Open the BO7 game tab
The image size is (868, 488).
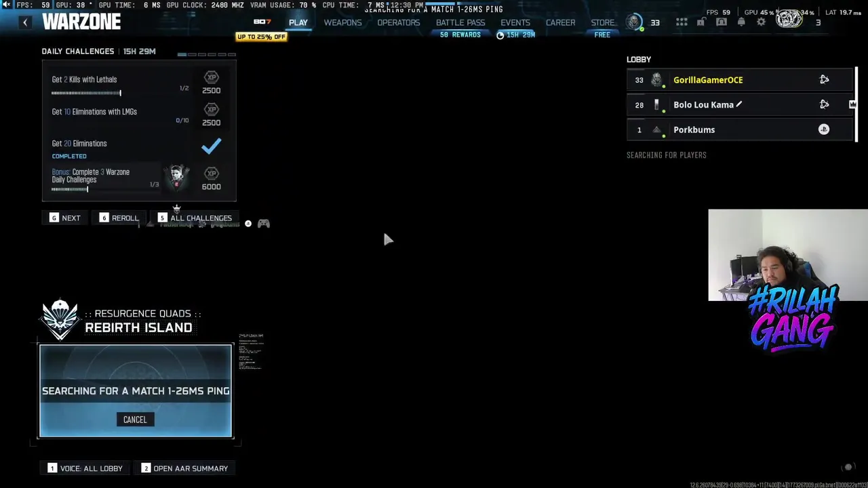[262, 22]
